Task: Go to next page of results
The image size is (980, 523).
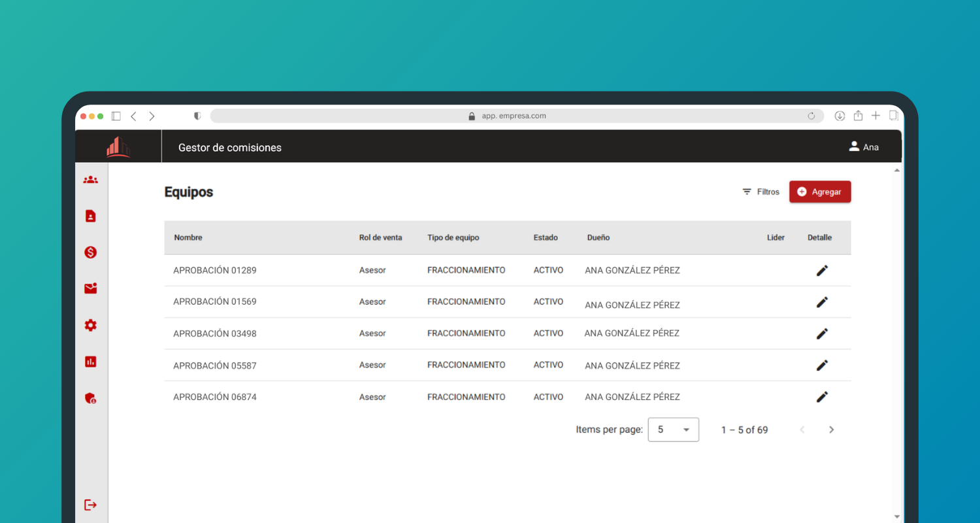Action: 831,430
